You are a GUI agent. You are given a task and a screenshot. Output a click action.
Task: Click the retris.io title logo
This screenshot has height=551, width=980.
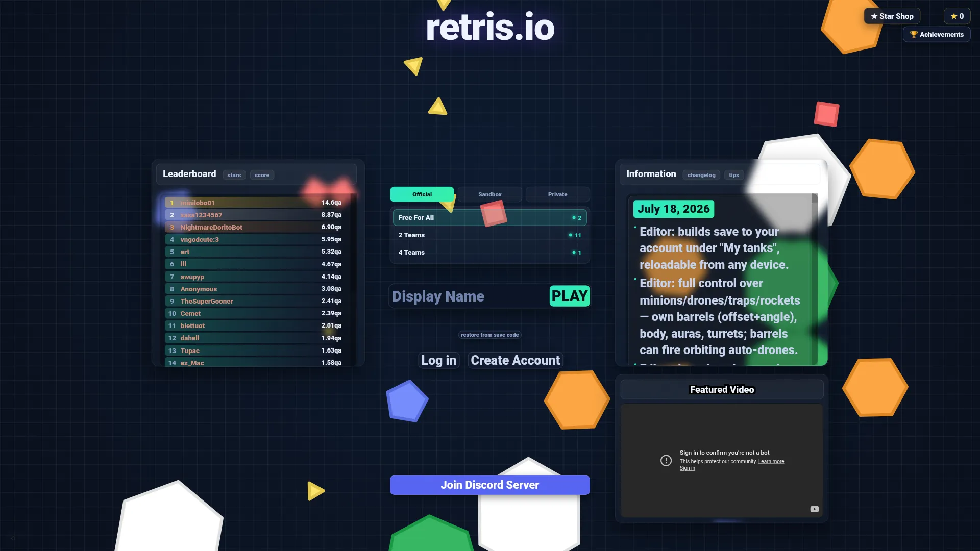489,28
